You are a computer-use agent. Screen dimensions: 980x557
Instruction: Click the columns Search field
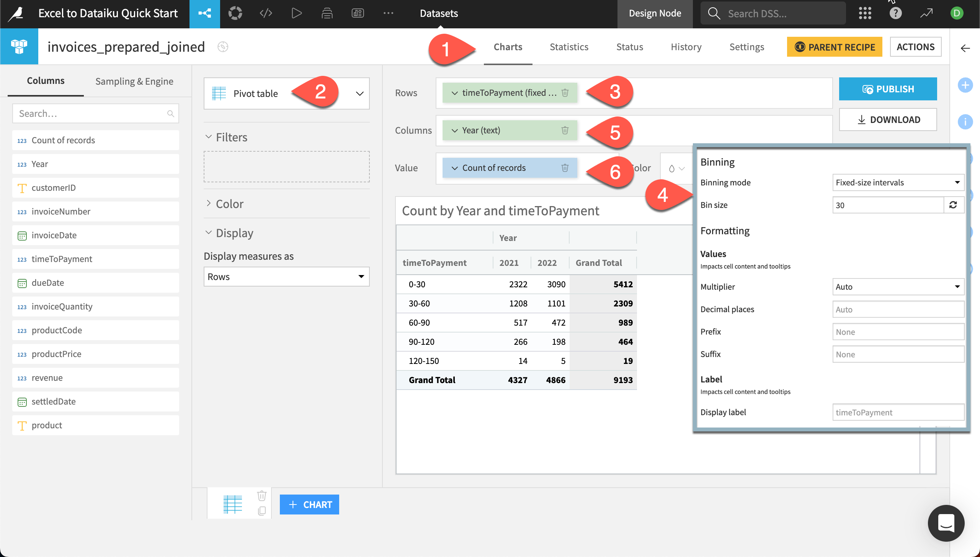tap(95, 113)
